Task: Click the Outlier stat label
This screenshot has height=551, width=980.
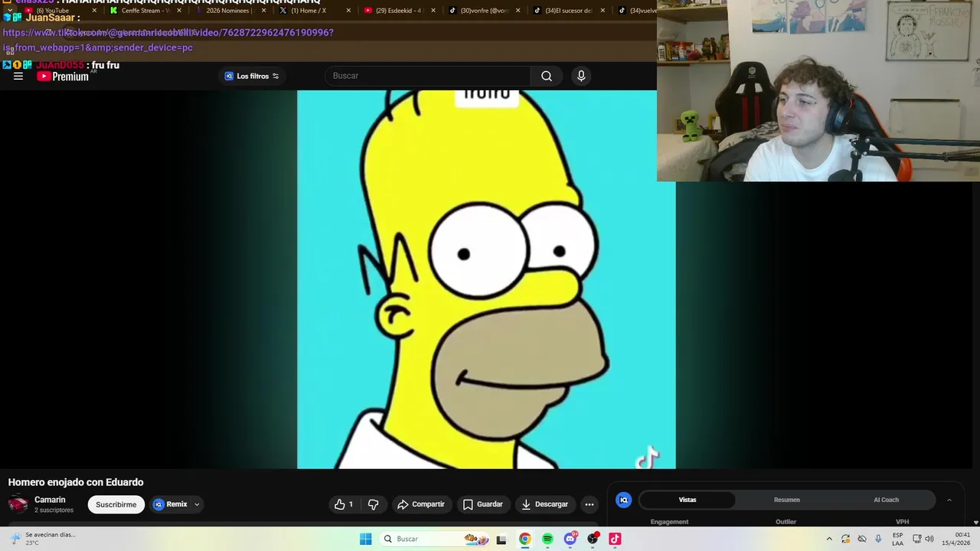Action: point(786,522)
